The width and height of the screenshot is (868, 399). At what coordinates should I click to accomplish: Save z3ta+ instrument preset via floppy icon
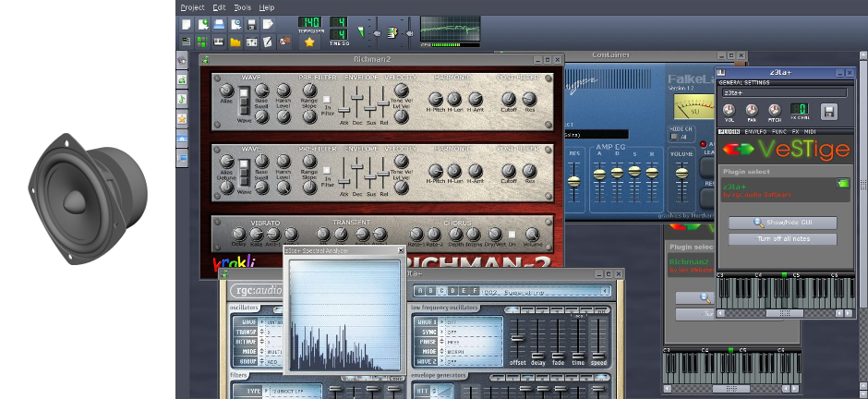[829, 112]
